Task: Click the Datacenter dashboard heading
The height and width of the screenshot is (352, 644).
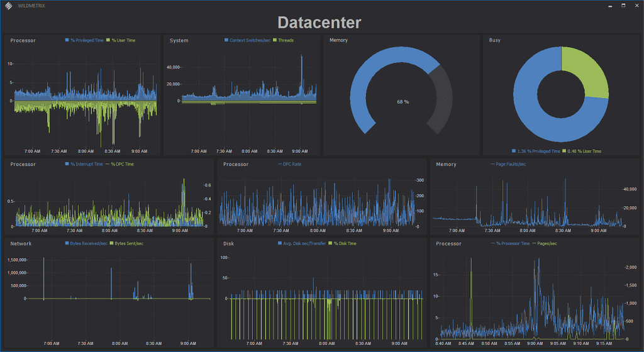Action: (x=319, y=23)
